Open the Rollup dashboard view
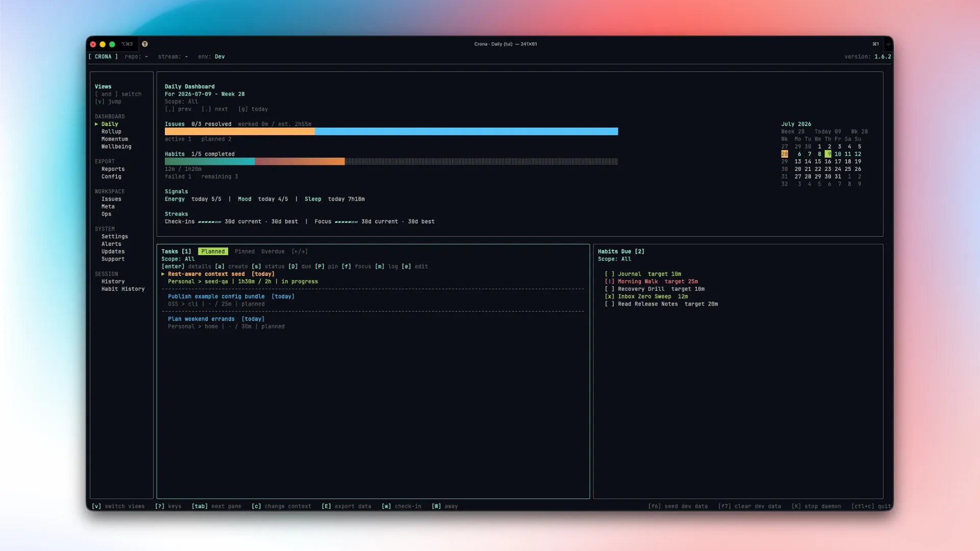The width and height of the screenshot is (980, 551). pos(111,132)
